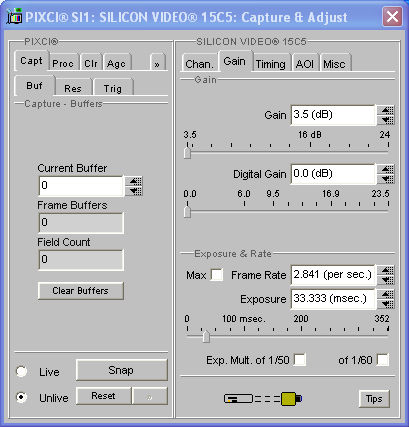Screen dimensions: 409x427
Task: Open the Trig sub-tab
Action: (113, 88)
